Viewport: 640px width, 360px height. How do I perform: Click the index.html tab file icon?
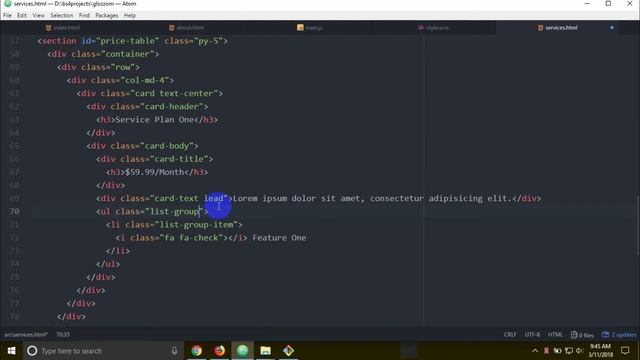click(49, 28)
